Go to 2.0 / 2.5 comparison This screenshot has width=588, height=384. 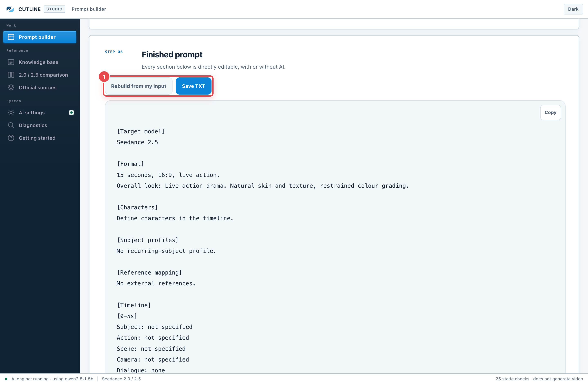[40, 75]
